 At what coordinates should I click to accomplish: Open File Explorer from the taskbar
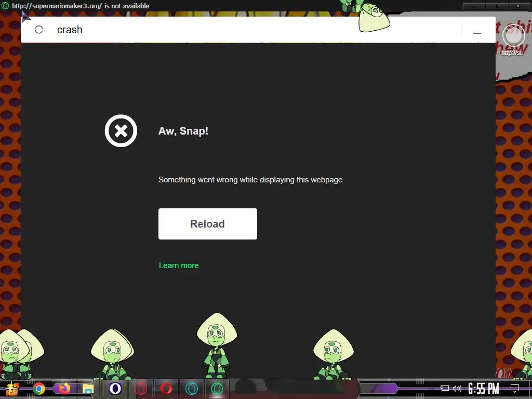point(88,389)
